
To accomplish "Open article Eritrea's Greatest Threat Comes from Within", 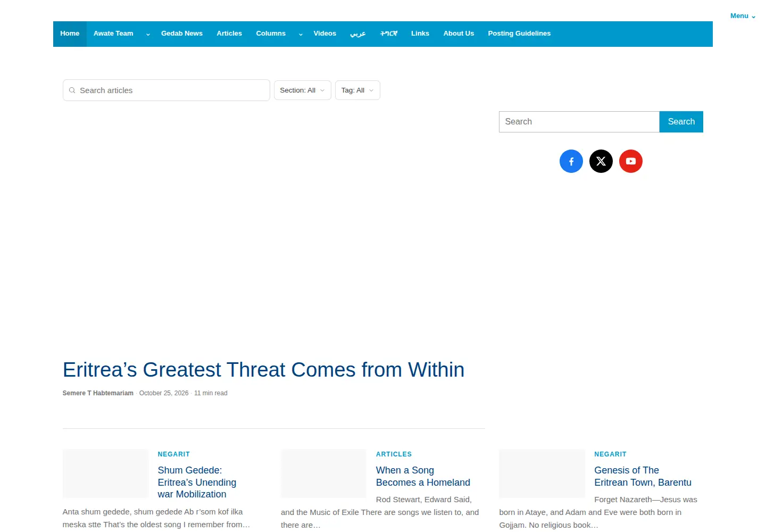I will (x=263, y=370).
